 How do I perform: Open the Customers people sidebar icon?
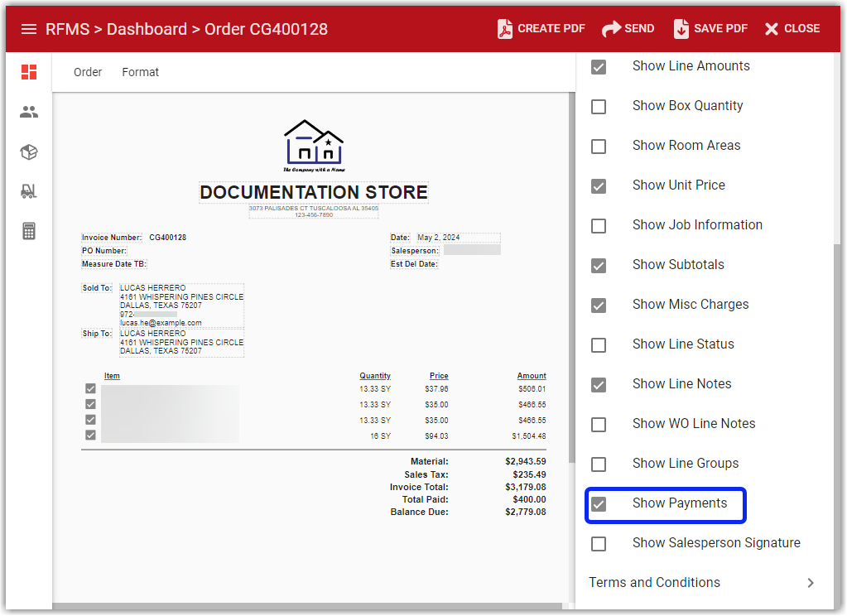click(x=29, y=112)
